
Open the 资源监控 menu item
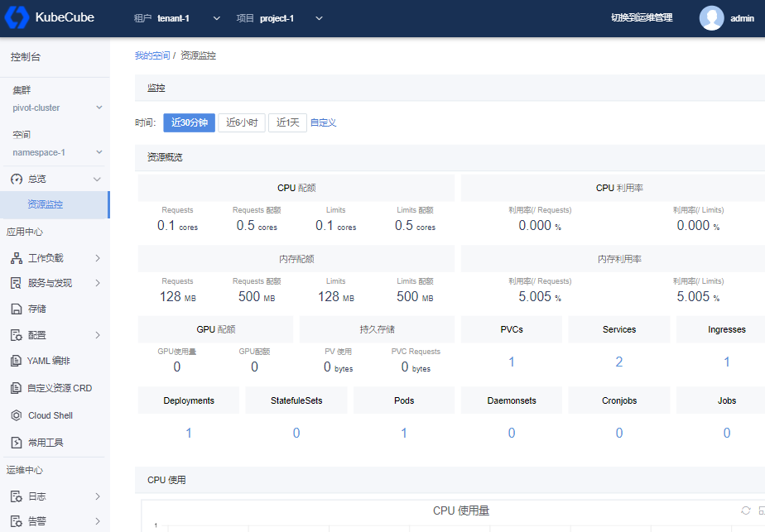click(x=55, y=205)
